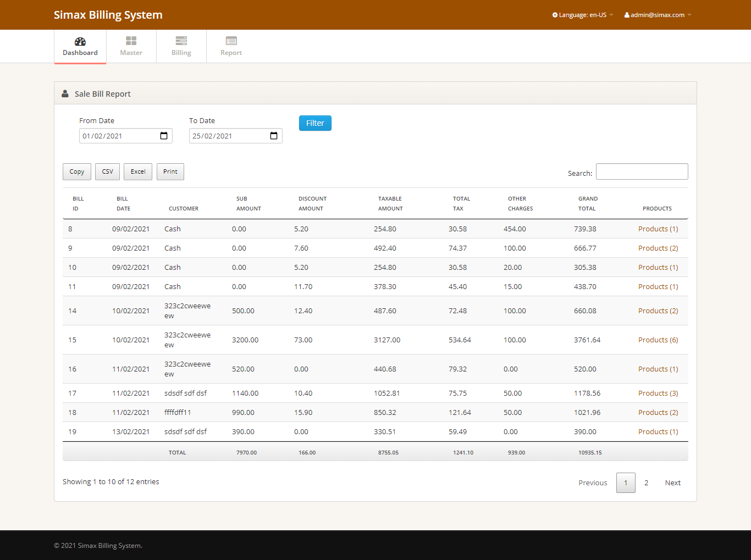
Task: Select page 1 in pagination
Action: [626, 483]
